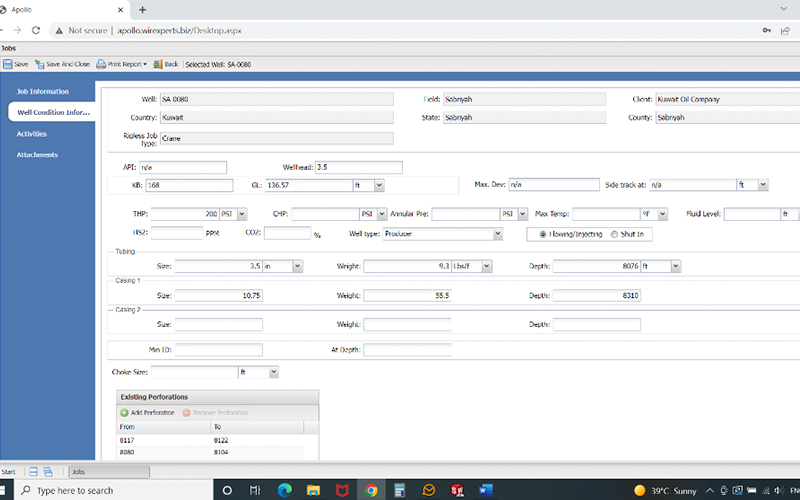This screenshot has height=500, width=800.
Task: Click Add Perforation button
Action: [147, 412]
